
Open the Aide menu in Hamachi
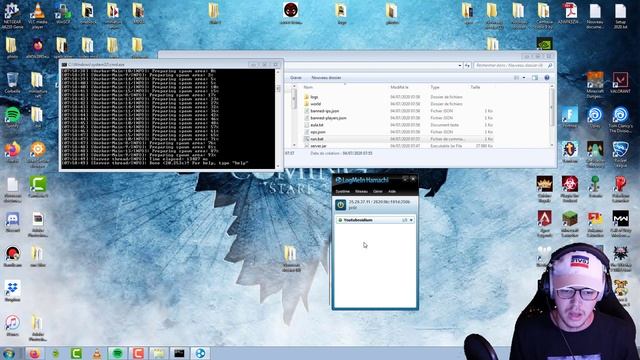coord(392,191)
